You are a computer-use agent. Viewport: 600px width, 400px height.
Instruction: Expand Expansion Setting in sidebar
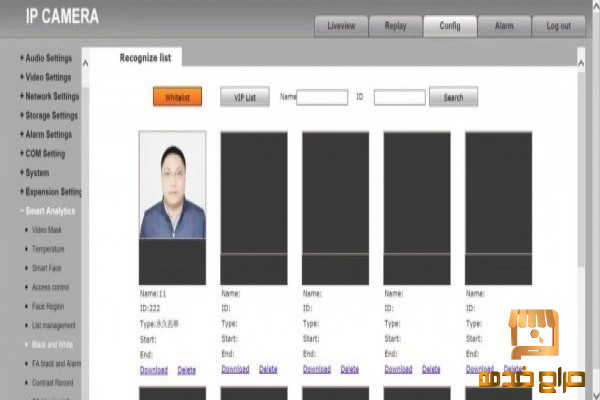click(51, 192)
